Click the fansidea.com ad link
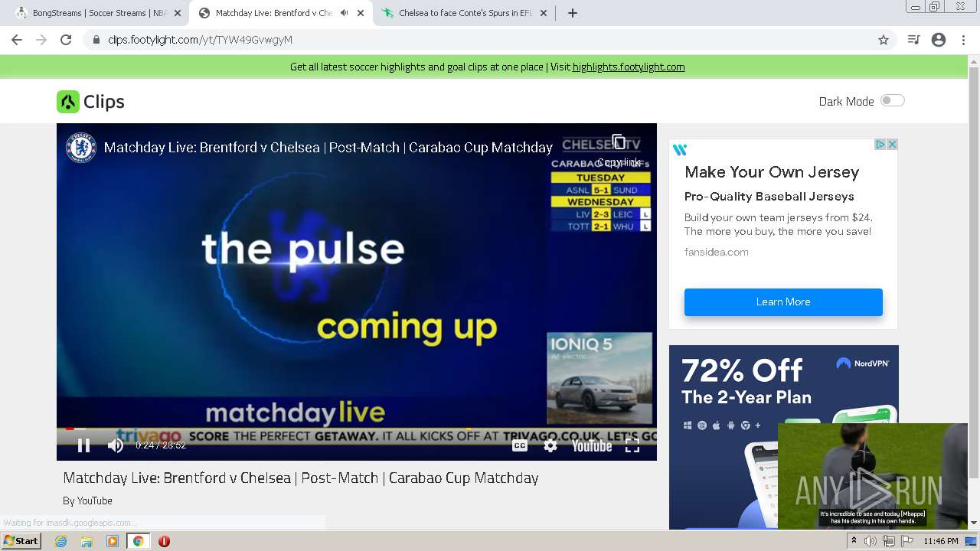 click(717, 252)
